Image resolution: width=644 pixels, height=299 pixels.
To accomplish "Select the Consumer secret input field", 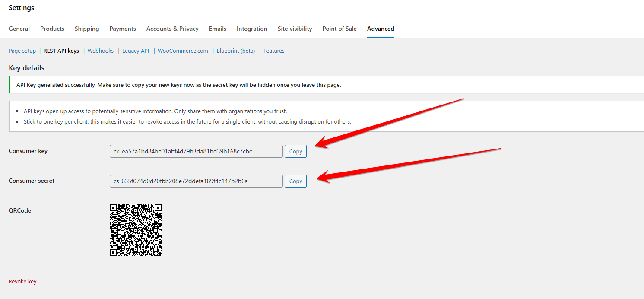I will pyautogui.click(x=196, y=181).
